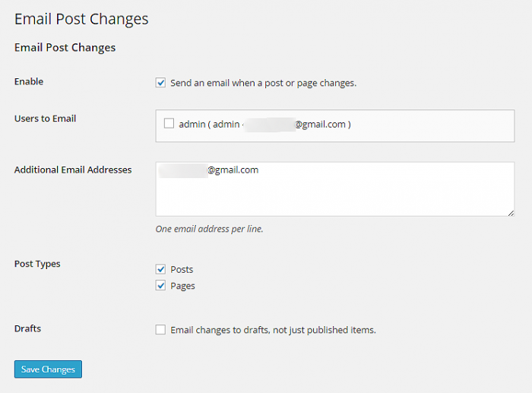Uncheck the Posts post type checkbox

click(x=160, y=269)
